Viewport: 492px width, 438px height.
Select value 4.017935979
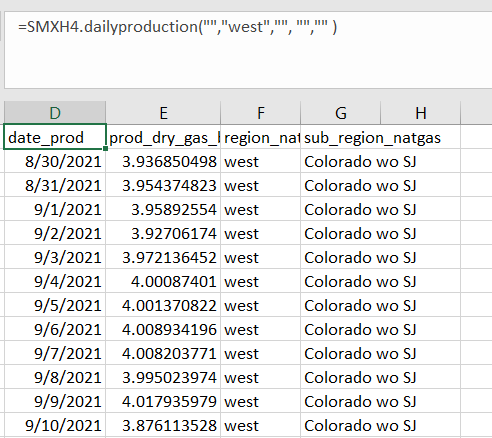163,401
